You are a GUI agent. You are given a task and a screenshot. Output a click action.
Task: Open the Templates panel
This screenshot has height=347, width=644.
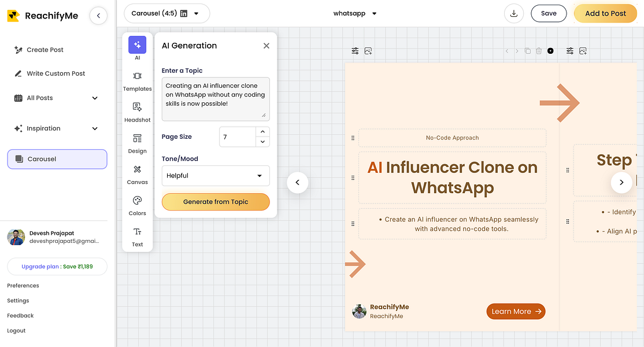pyautogui.click(x=137, y=82)
